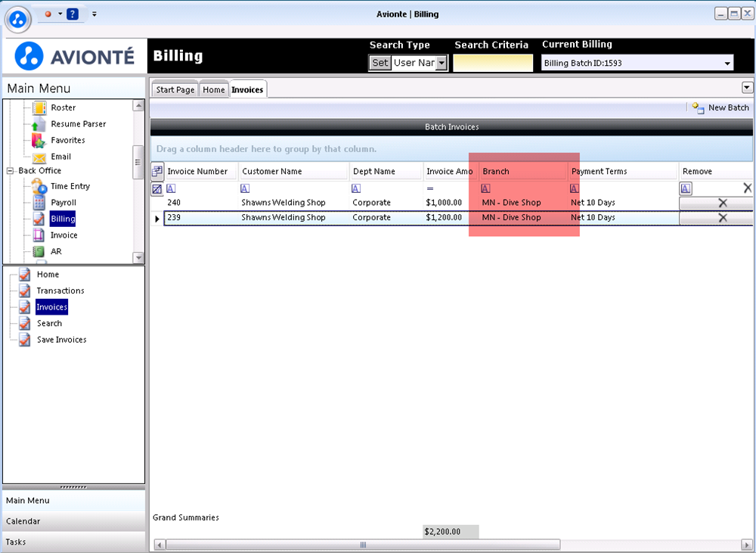Click the New Batch toolbar icon

(x=698, y=107)
